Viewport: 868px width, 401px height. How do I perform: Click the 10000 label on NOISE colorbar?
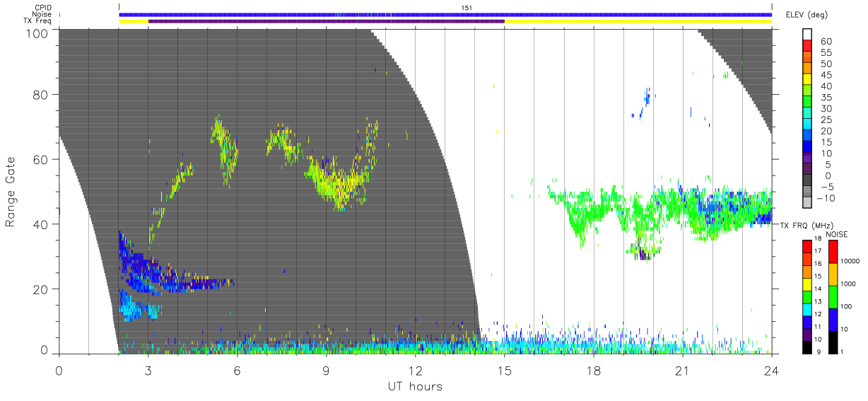pos(852,262)
